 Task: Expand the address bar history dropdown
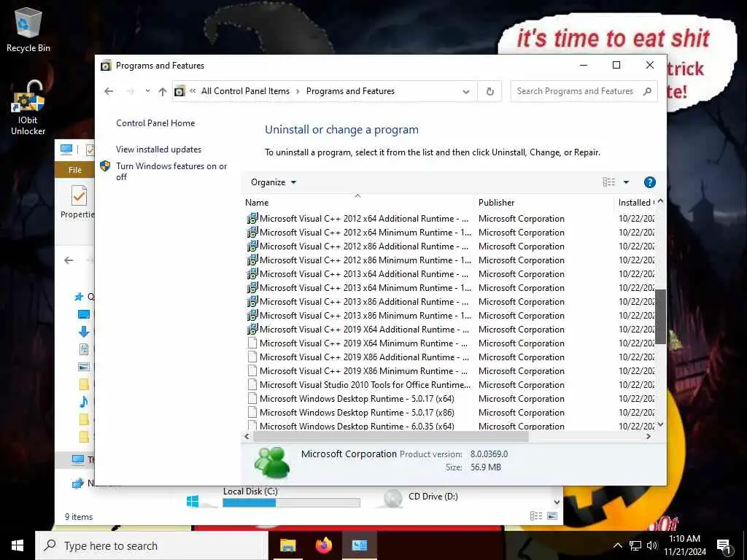[x=466, y=91]
